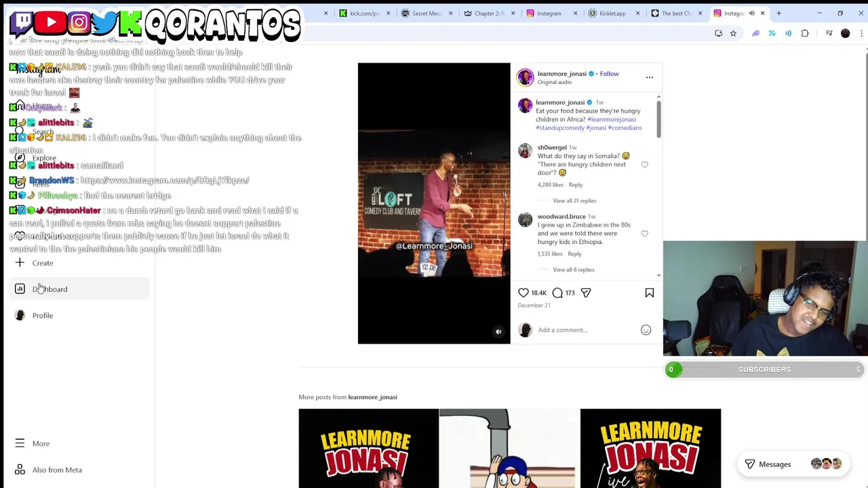Share the post via paper plane icon
The width and height of the screenshot is (868, 488).
[x=586, y=293]
